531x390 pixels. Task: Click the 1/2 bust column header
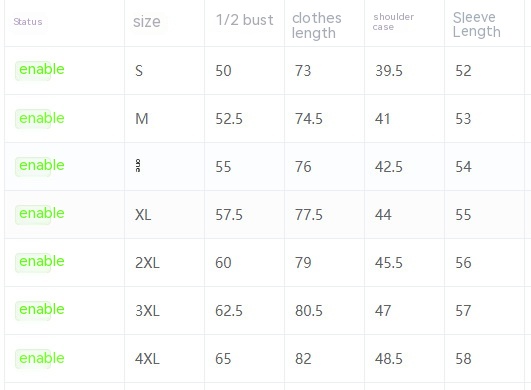pyautogui.click(x=245, y=20)
